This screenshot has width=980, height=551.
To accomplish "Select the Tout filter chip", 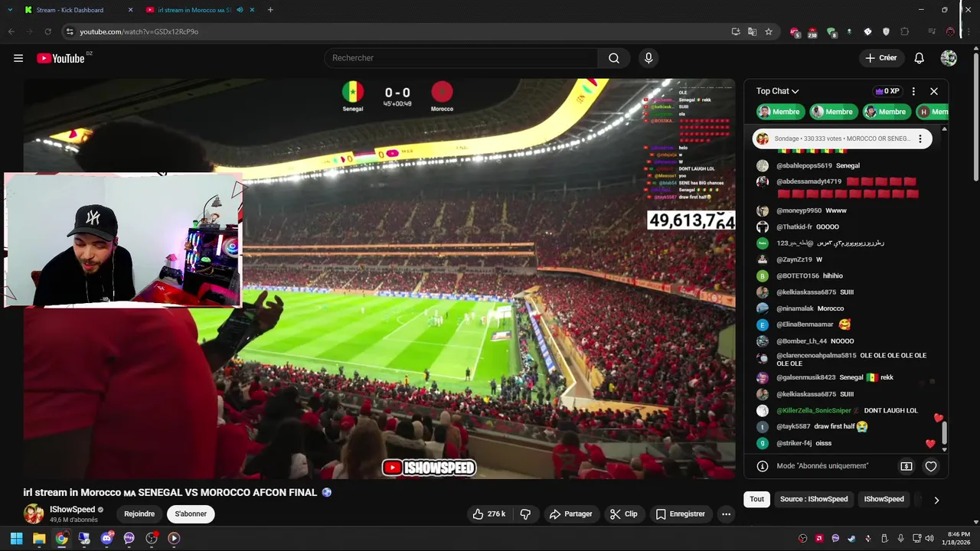I will pos(756,499).
